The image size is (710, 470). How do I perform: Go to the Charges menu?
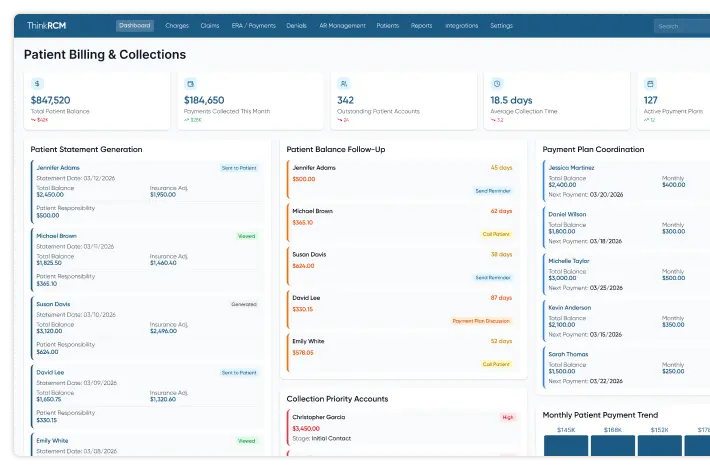(177, 26)
